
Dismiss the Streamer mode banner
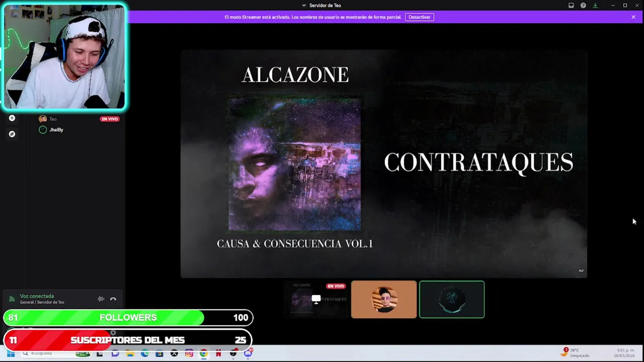(x=633, y=17)
